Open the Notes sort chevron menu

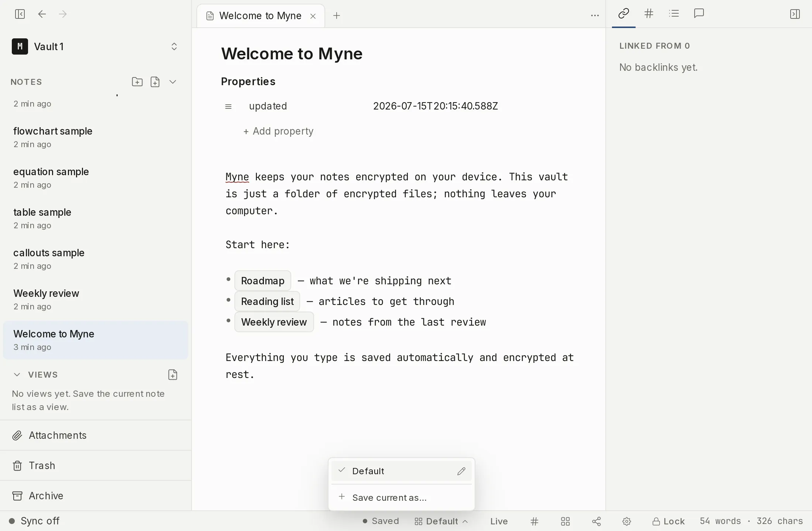[173, 82]
